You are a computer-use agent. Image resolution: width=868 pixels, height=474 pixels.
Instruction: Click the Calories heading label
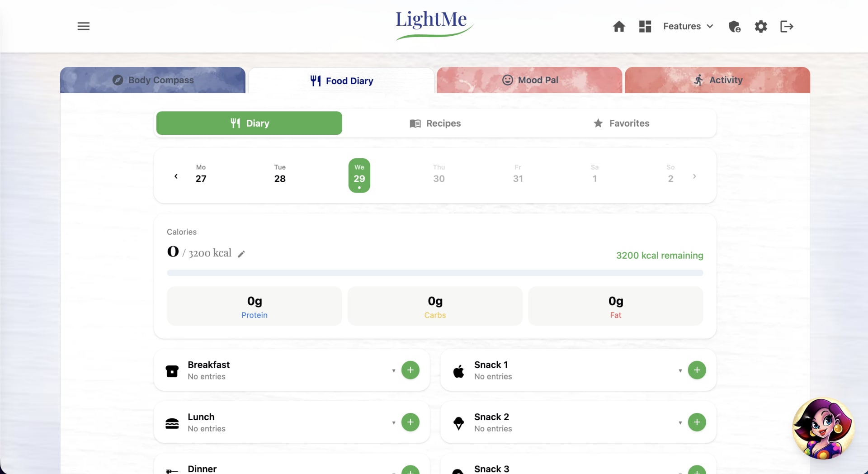click(182, 232)
